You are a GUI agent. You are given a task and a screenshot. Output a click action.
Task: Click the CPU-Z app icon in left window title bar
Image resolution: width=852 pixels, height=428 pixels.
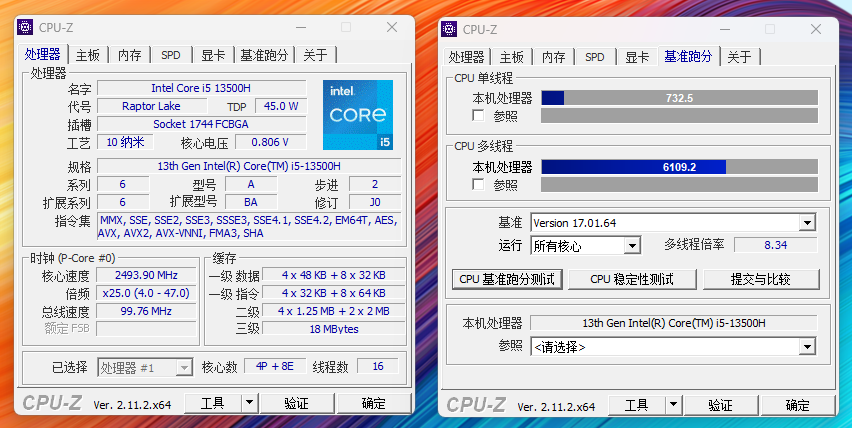25,27
